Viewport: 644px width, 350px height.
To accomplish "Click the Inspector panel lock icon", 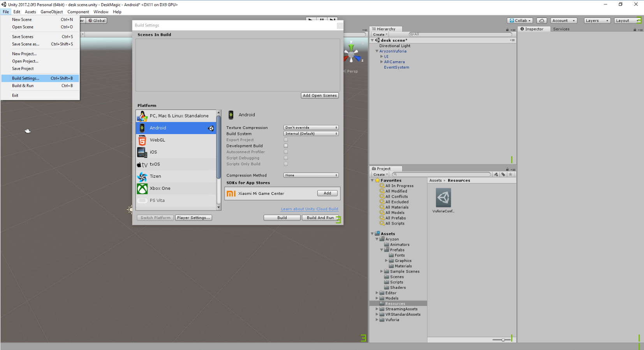I will tap(635, 30).
